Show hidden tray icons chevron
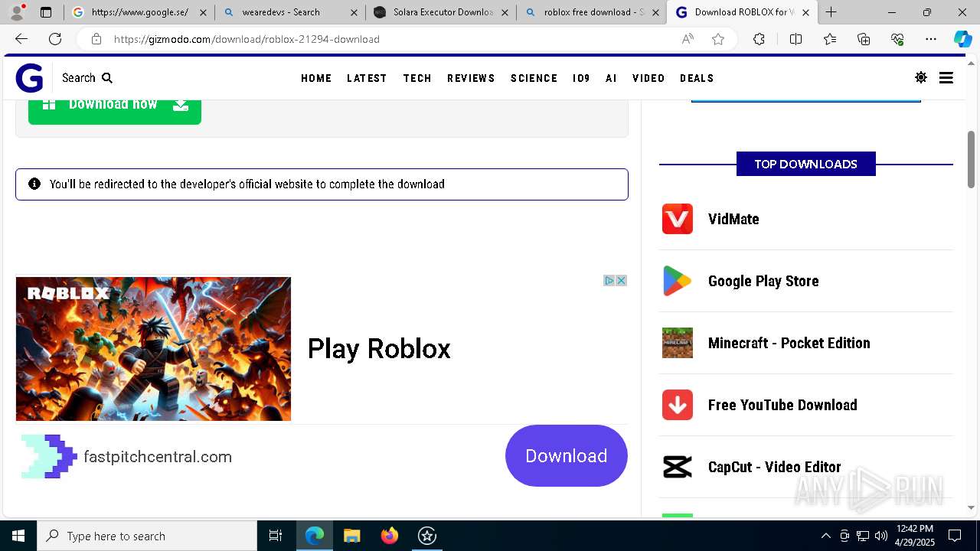 pyautogui.click(x=825, y=536)
